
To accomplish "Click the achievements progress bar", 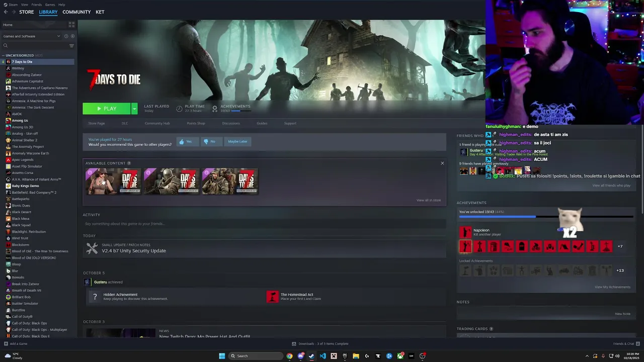I will [546, 217].
